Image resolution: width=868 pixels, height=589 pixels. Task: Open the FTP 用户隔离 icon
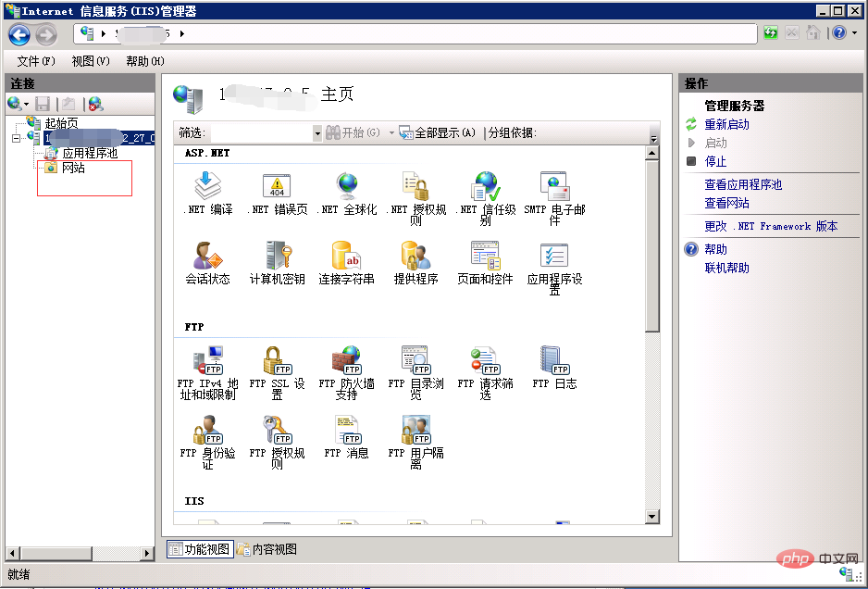tap(415, 442)
